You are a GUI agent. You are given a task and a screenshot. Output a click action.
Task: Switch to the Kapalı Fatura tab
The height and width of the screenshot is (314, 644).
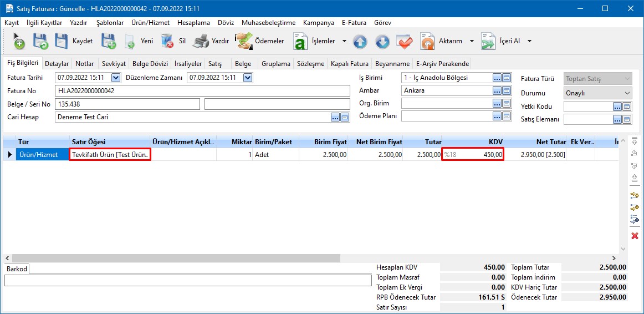tap(349, 64)
